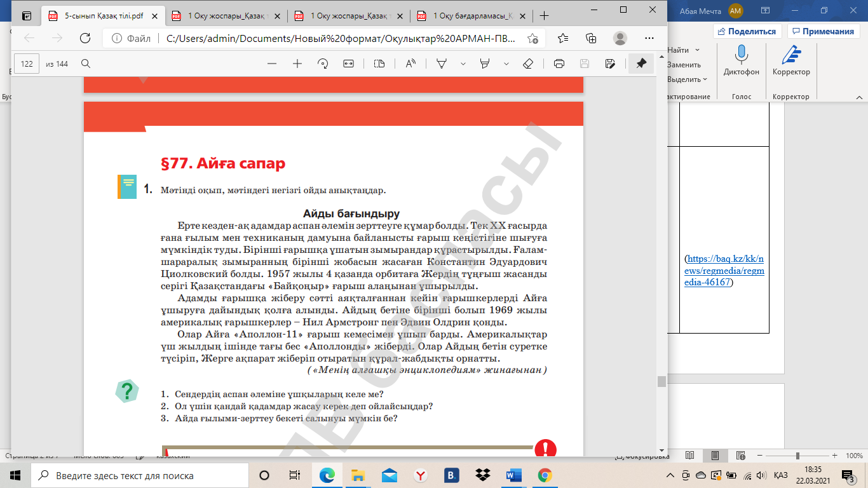
Task: Switch Word to Print Layout view
Action: pyautogui.click(x=715, y=456)
